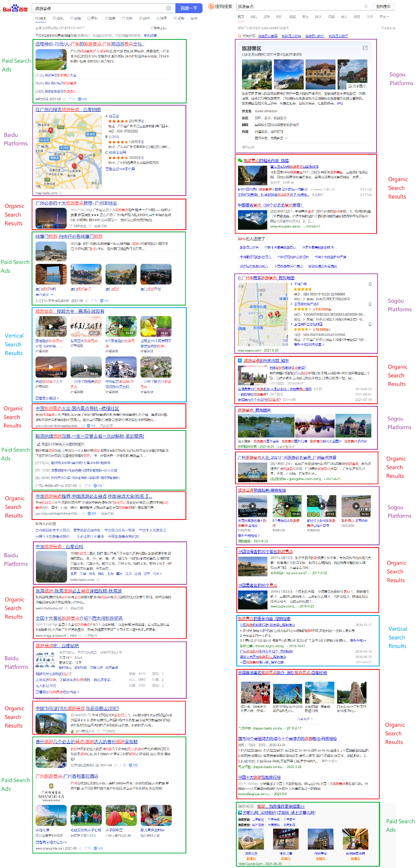This screenshot has height=868, width=420.
Task: Play Sogou video with 01:17 duration
Action: click(x=253, y=506)
